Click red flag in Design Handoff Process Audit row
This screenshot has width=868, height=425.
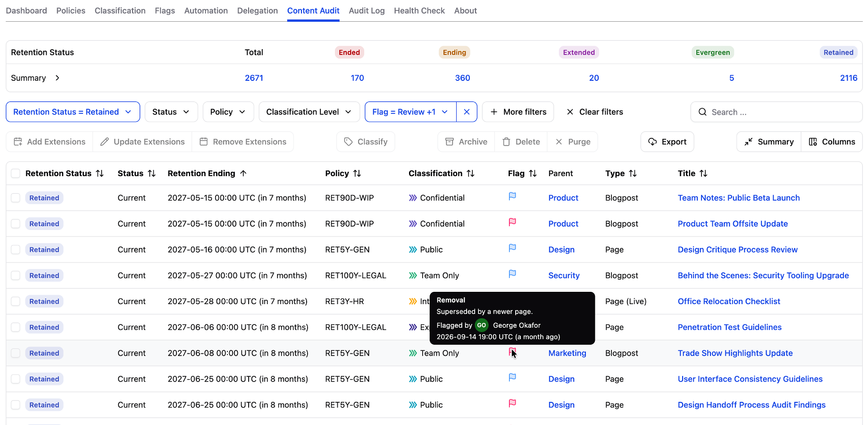(x=512, y=403)
